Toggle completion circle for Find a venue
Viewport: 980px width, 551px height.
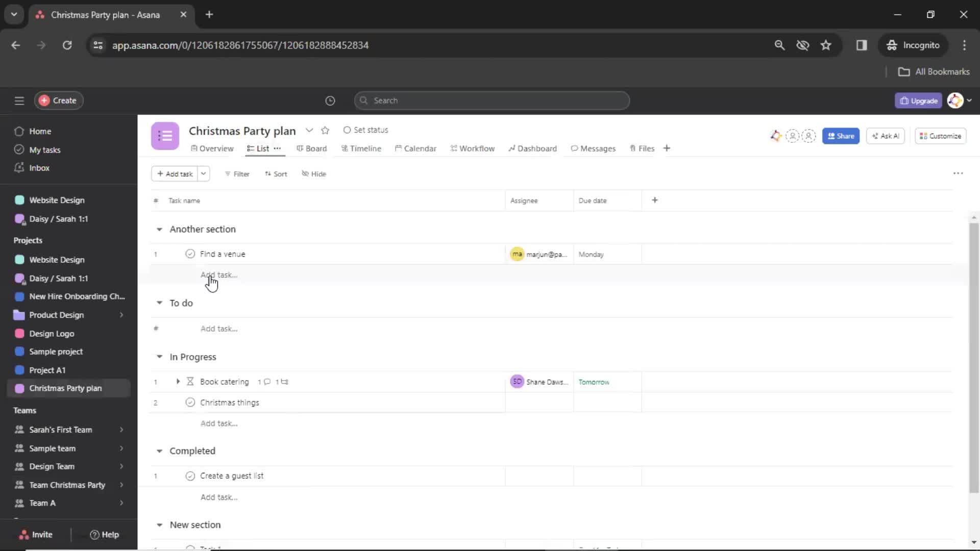click(x=190, y=254)
